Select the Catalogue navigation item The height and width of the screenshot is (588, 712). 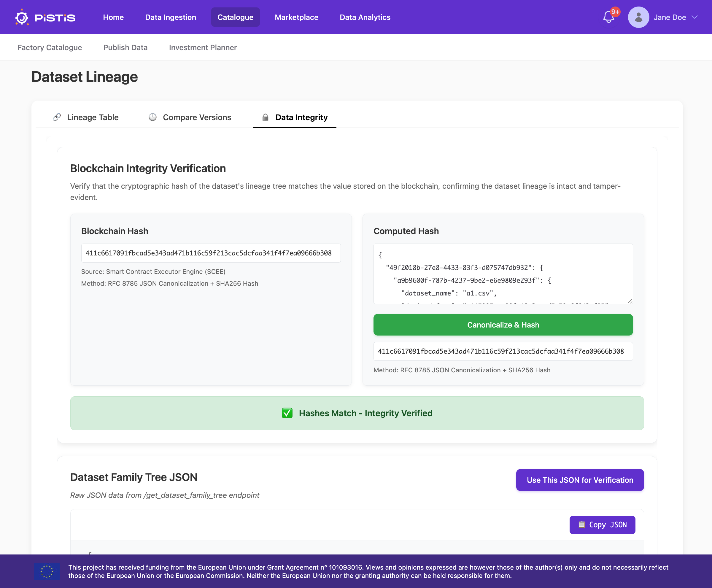click(x=235, y=17)
